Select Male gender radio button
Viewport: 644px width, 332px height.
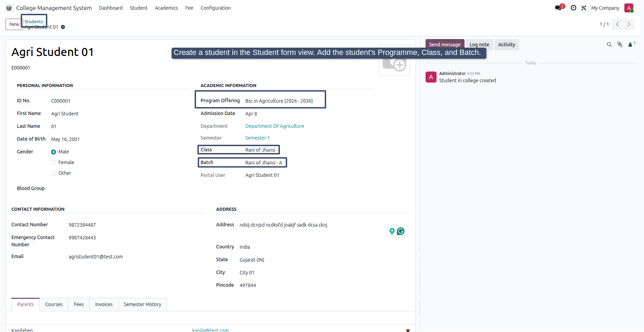click(53, 152)
